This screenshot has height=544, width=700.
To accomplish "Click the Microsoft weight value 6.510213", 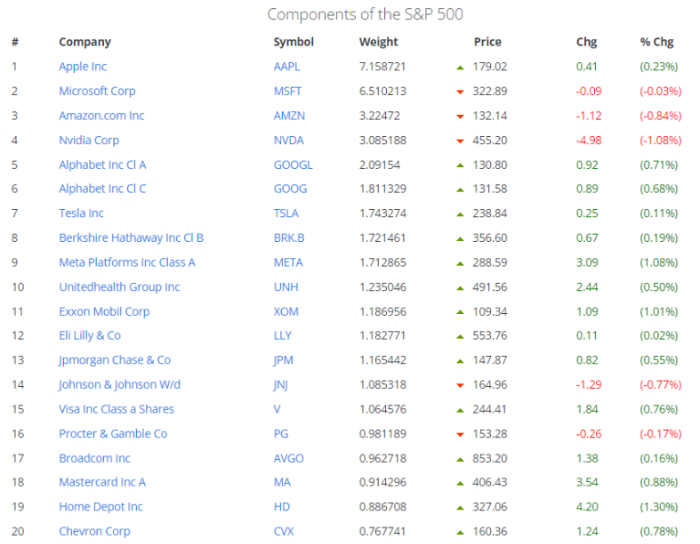I will [x=383, y=91].
